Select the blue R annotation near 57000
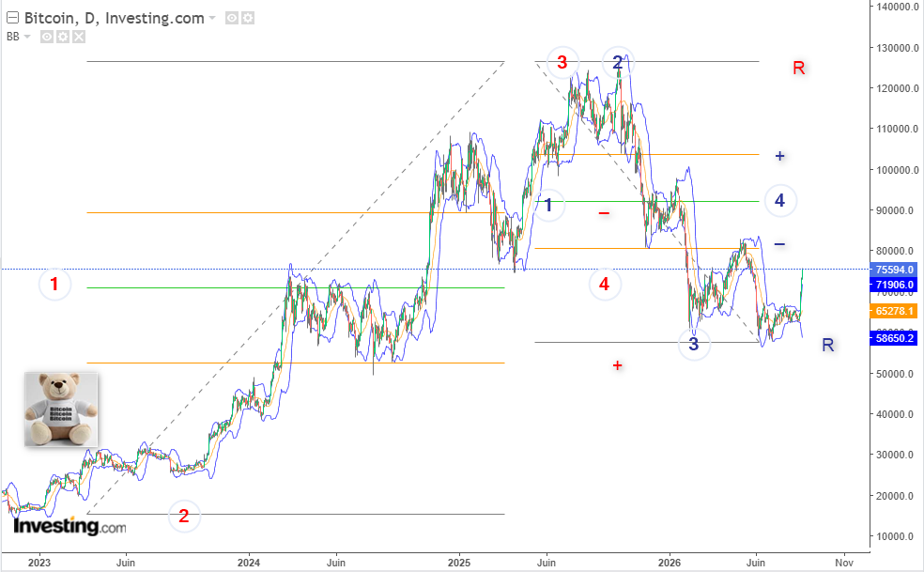This screenshot has height=572, width=924. (828, 345)
